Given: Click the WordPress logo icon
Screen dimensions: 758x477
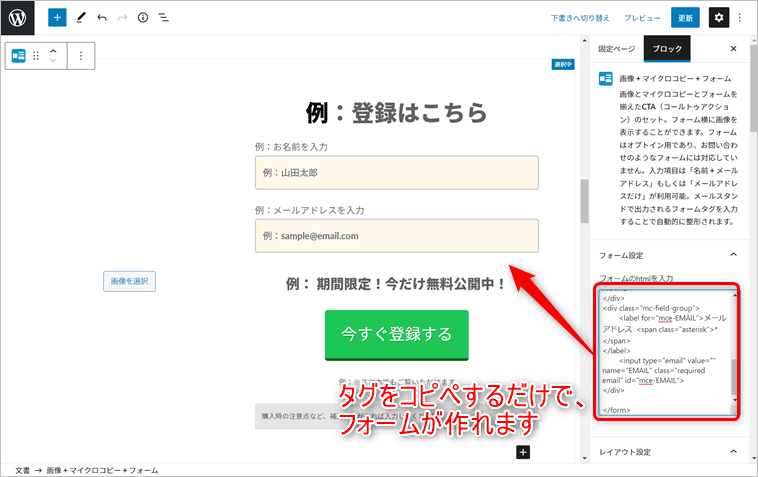Looking at the screenshot, I should [x=19, y=18].
